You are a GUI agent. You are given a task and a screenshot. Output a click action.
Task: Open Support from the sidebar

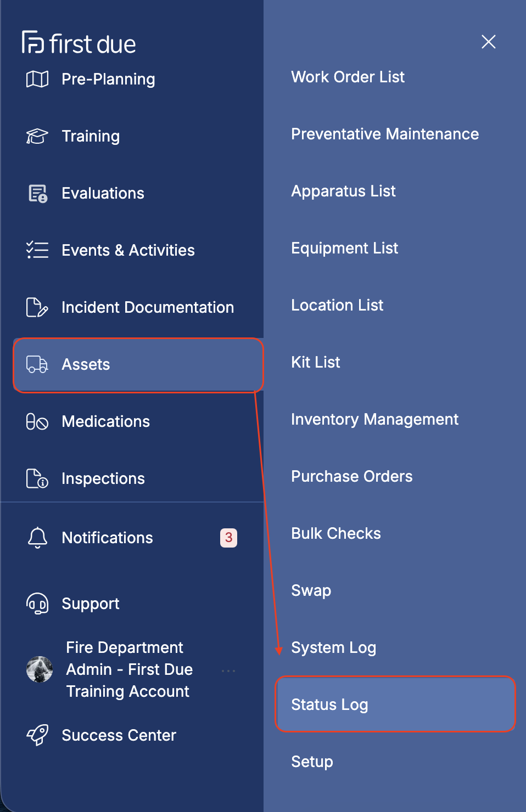click(91, 604)
